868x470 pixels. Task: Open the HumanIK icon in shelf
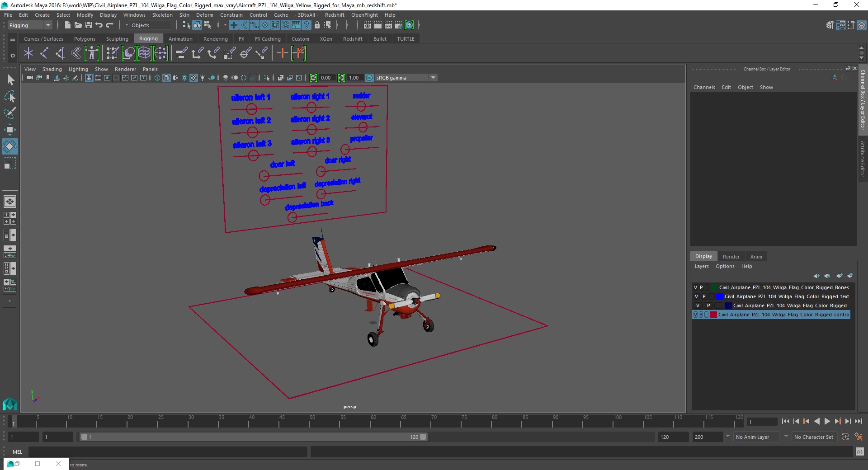coord(92,53)
